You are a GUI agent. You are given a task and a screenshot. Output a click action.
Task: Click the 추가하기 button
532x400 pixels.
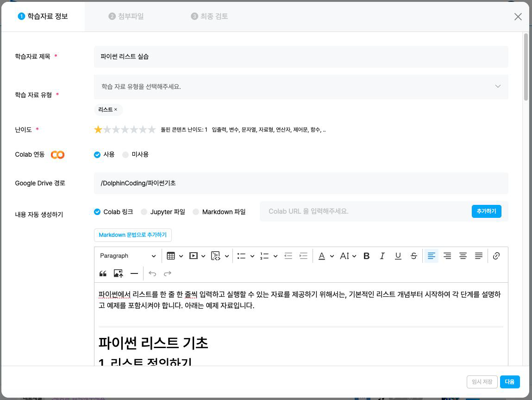tap(486, 211)
